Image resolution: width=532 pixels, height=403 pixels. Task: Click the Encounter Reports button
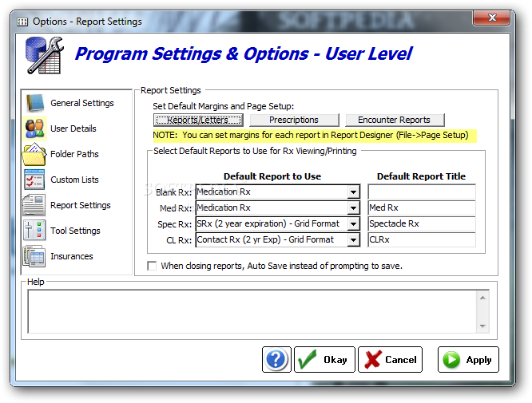point(395,120)
